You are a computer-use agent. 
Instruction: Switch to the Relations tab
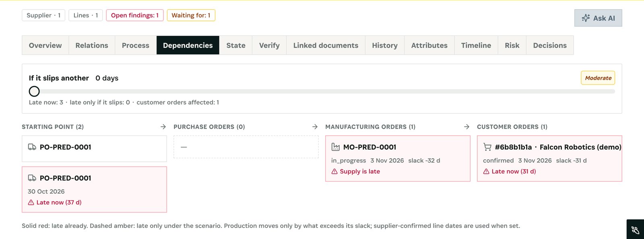[x=92, y=45]
